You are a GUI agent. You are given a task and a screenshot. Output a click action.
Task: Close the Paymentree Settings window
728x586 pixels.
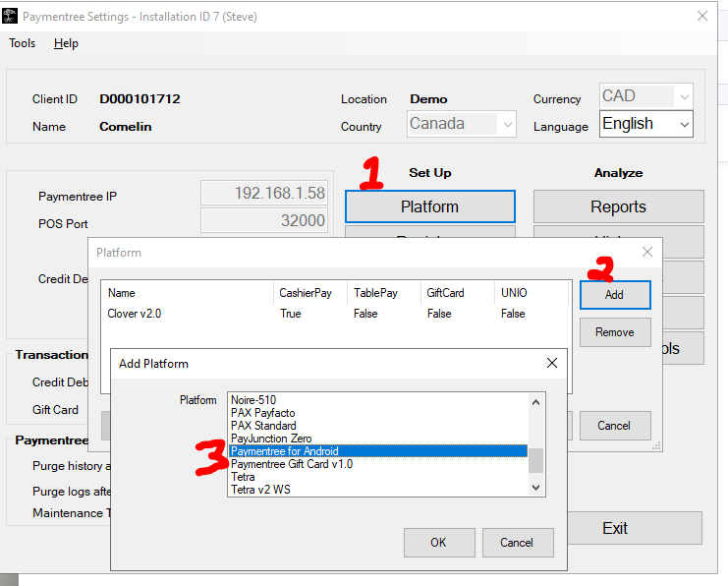(x=702, y=17)
